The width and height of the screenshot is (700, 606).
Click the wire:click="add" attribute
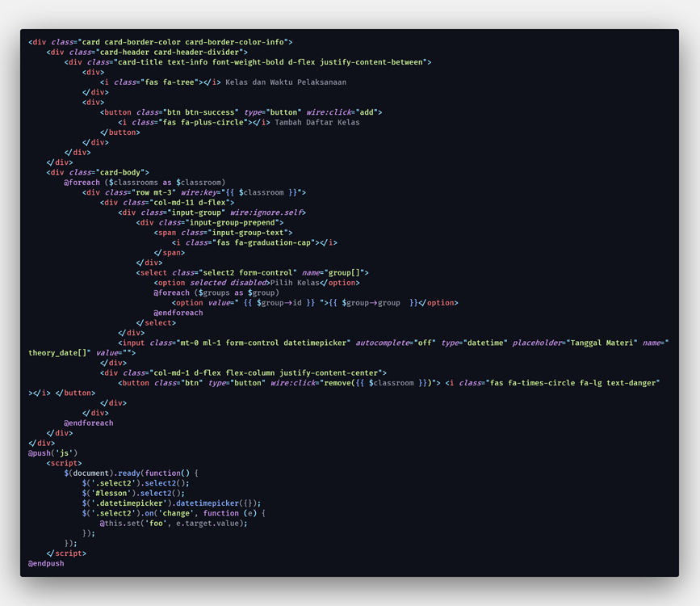[x=342, y=112]
